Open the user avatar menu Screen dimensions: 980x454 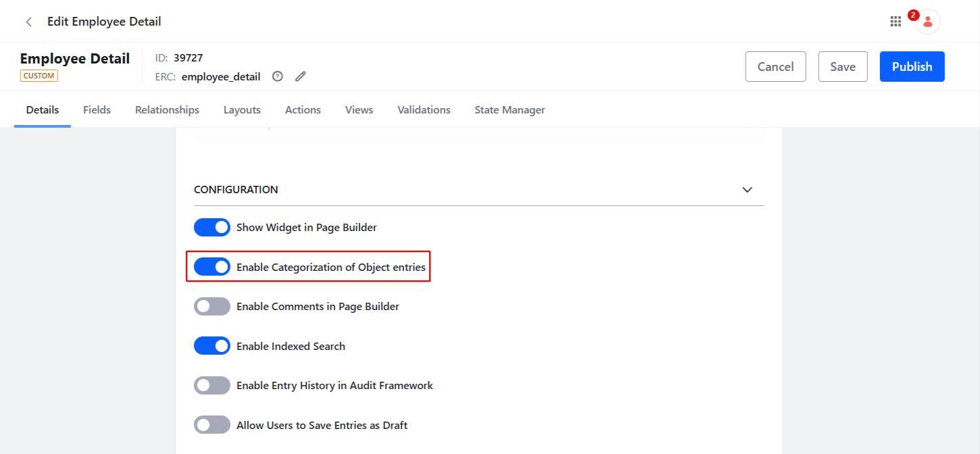click(x=928, y=22)
